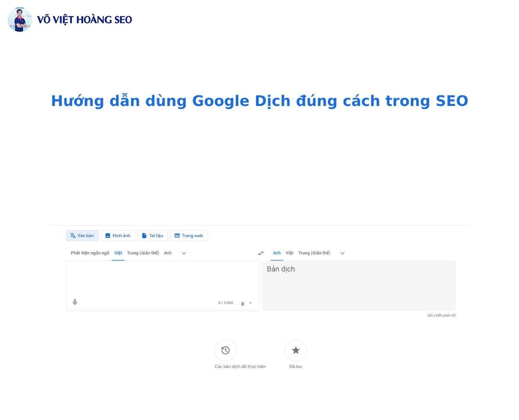The height and width of the screenshot is (420, 519).
Task: Click the 0 / 5.000 character counter
Action: click(x=226, y=303)
